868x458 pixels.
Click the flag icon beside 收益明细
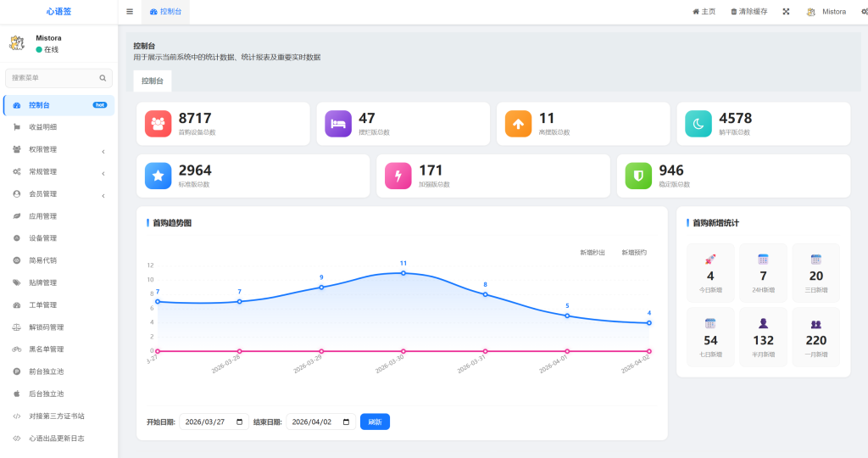tap(17, 127)
